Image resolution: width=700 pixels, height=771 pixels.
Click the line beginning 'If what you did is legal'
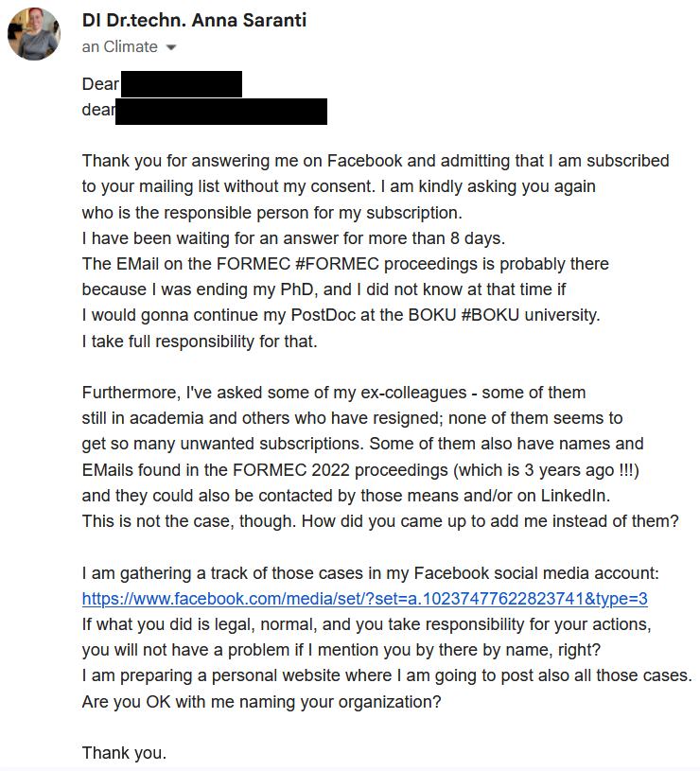pyautogui.click(x=367, y=624)
